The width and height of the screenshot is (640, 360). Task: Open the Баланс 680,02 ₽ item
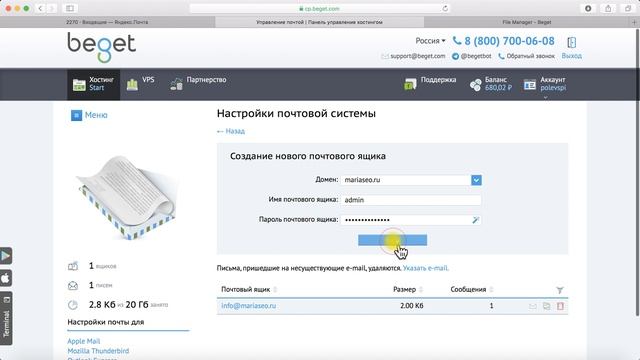[490, 84]
